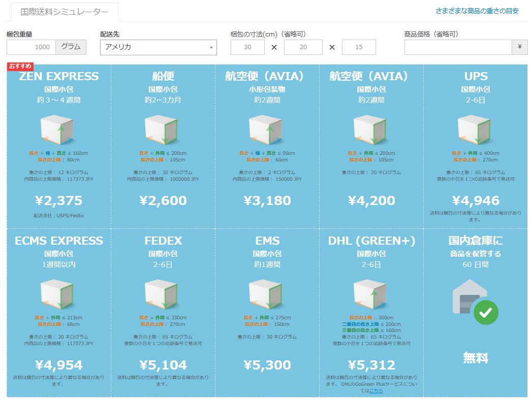Click the ¥2,600 price

[x=163, y=200]
